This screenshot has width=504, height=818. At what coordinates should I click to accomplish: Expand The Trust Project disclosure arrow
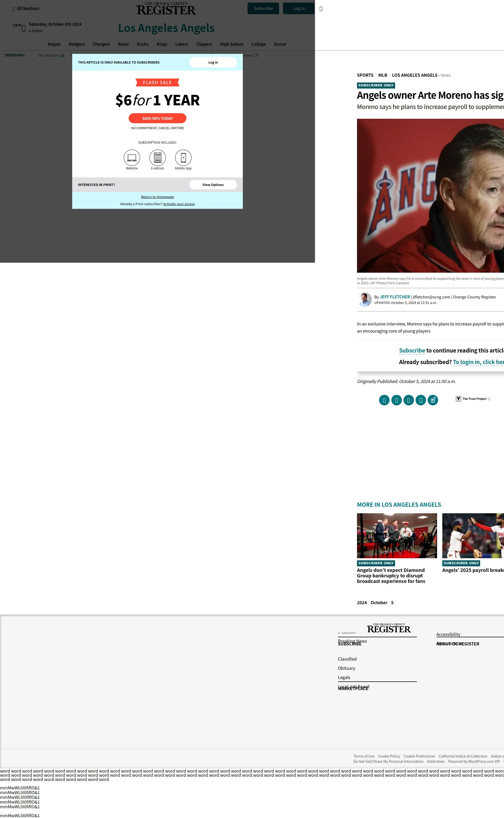[x=489, y=399]
